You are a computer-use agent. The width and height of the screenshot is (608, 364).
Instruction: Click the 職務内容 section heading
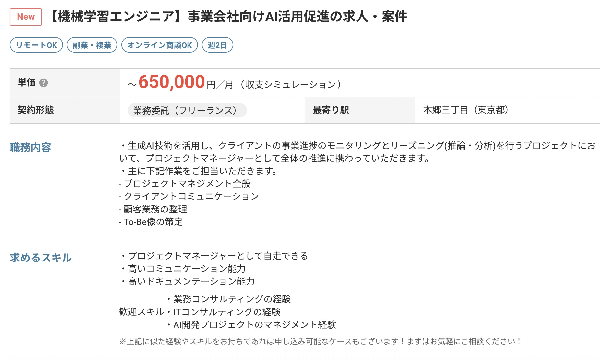tap(30, 147)
